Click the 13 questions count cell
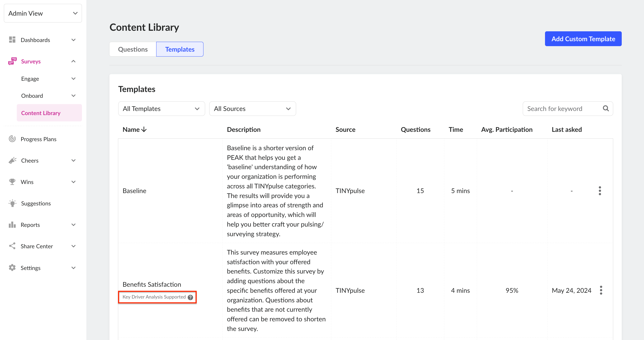Image resolution: width=644 pixels, height=340 pixels. click(x=420, y=291)
